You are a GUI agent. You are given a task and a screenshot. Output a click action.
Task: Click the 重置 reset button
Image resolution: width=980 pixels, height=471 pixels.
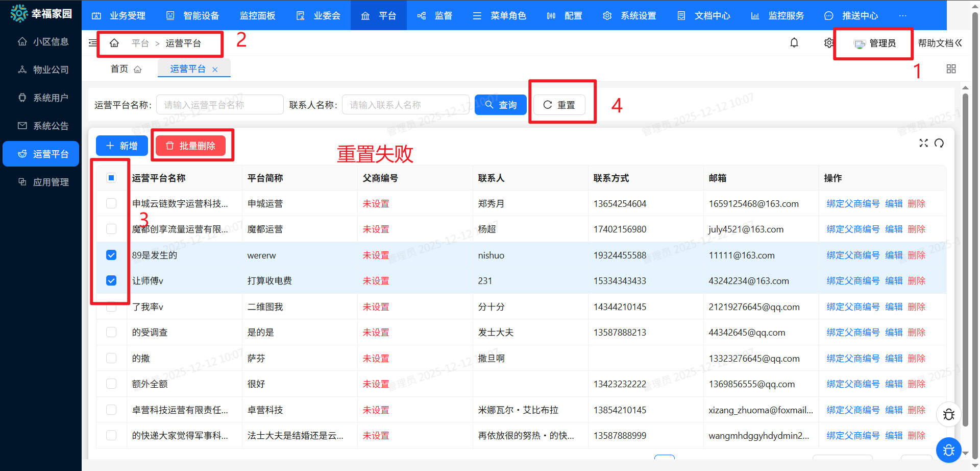click(559, 105)
